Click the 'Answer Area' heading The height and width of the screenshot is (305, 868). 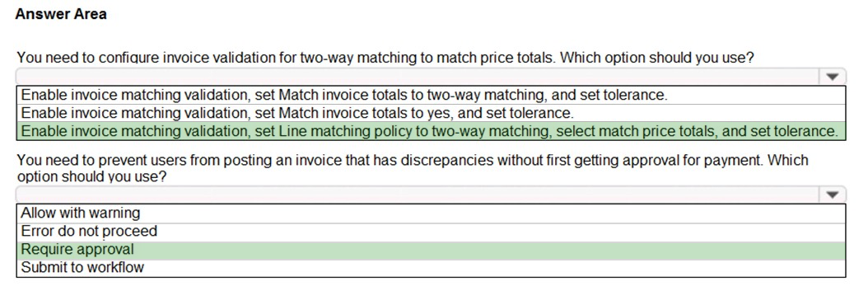click(61, 14)
